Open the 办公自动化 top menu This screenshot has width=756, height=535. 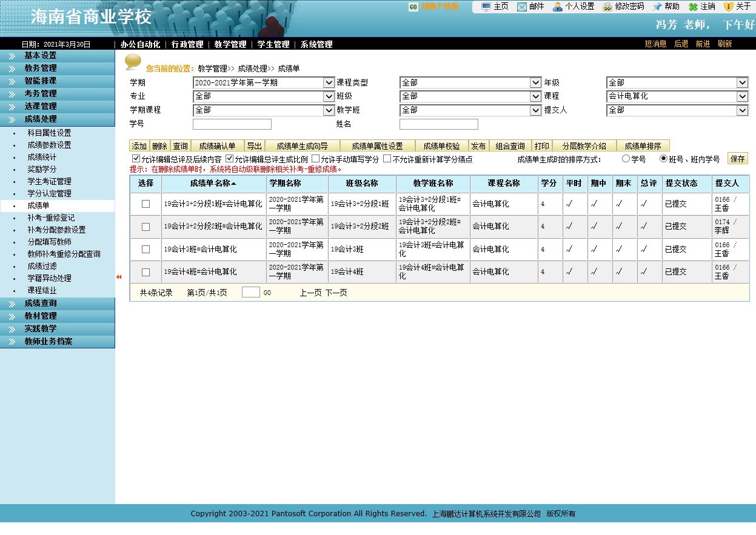[140, 44]
